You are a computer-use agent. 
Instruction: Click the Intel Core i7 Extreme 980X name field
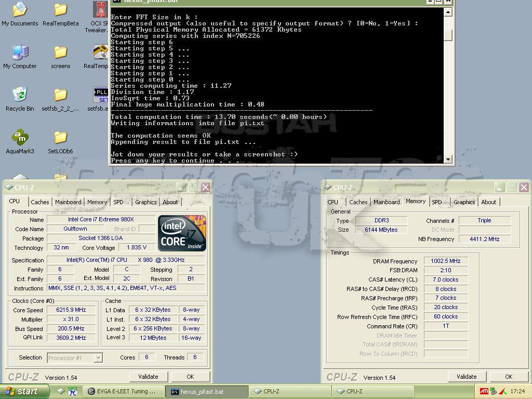(x=101, y=219)
